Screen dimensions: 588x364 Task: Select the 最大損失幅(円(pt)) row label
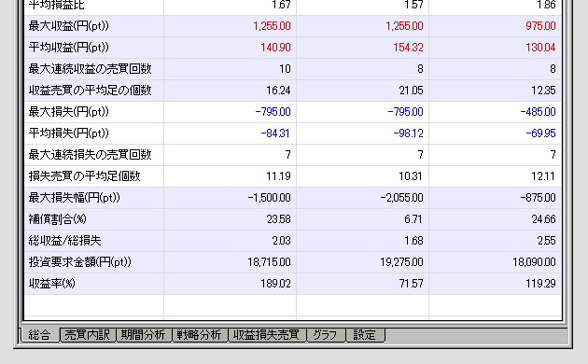click(75, 197)
